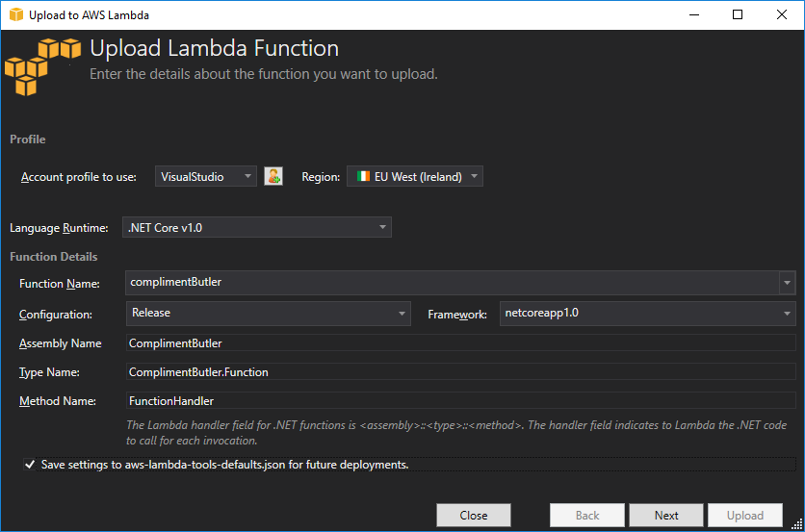Expand the Region dropdown
The image size is (805, 532).
click(414, 176)
